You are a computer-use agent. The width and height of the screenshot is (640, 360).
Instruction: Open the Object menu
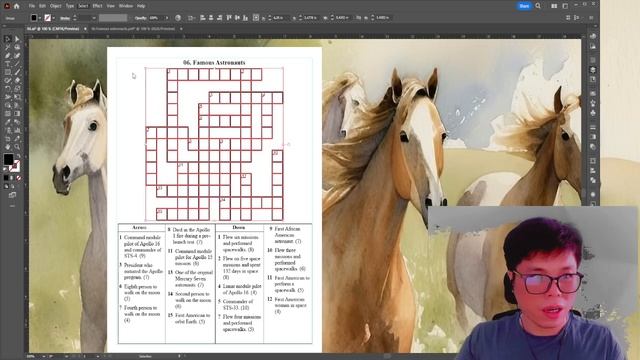tap(56, 6)
